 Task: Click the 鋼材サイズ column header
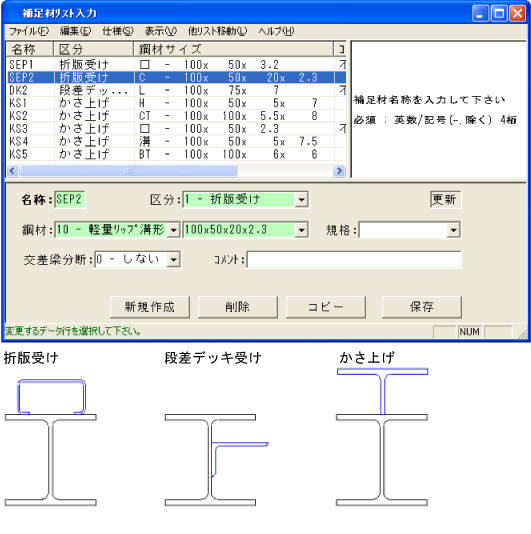[x=234, y=49]
